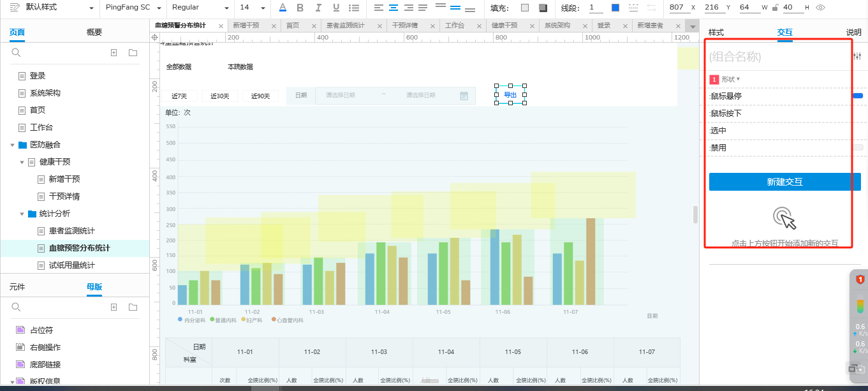Screen dimensions: 868x391
Task: Add a new page folder
Action: [133, 53]
